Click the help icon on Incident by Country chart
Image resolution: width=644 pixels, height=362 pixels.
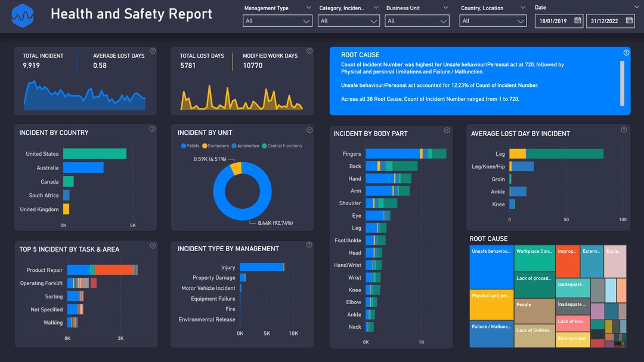[152, 128]
